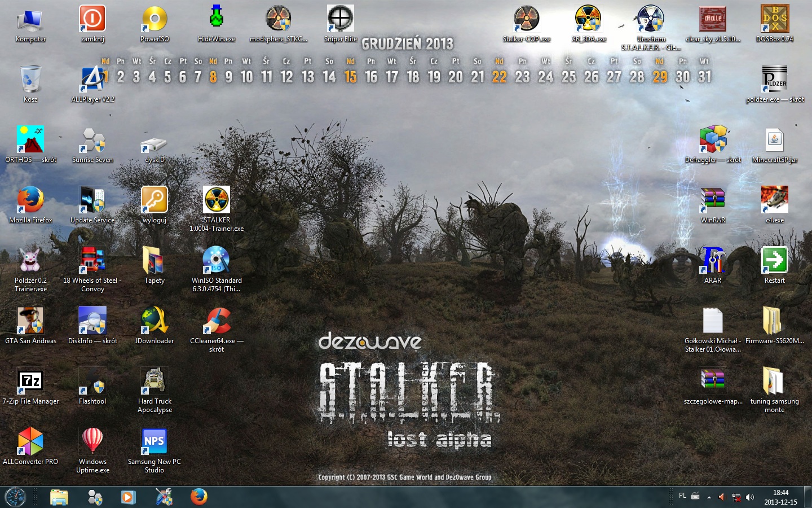The image size is (812, 508).
Task: Select the WinRAR desktop shortcut
Action: coord(713,205)
